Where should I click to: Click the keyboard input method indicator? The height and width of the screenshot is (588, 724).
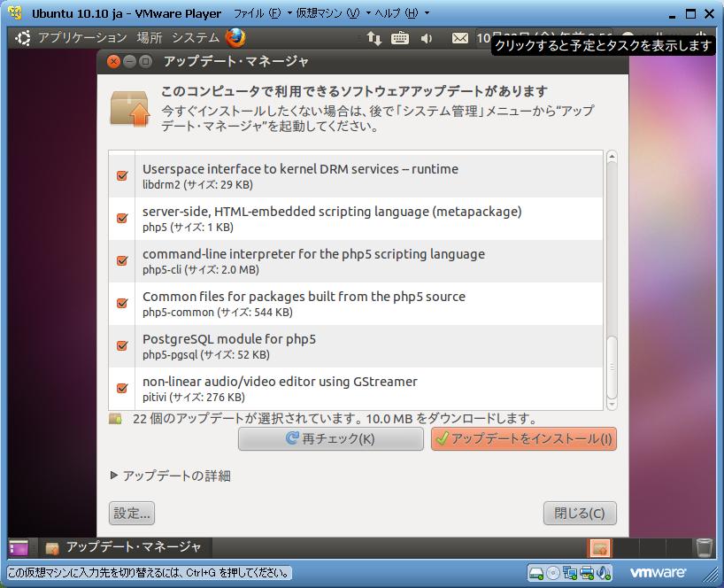coord(400,38)
